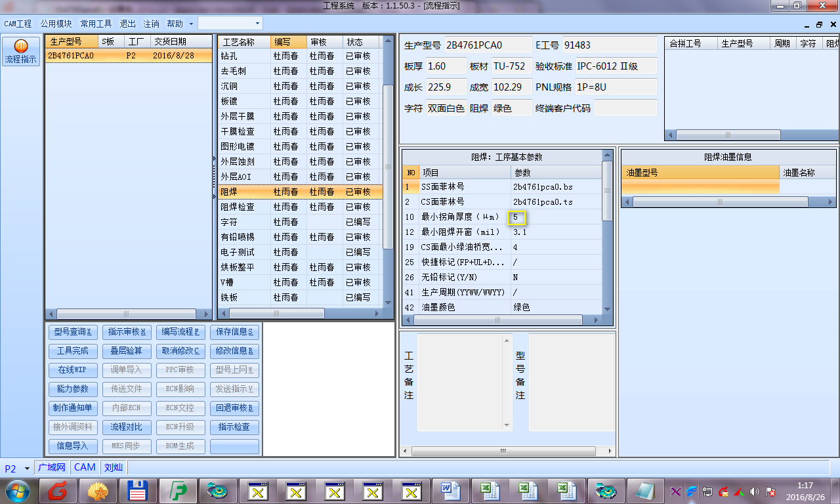Select the 钻孔 process row
840x504 pixels.
(300, 56)
